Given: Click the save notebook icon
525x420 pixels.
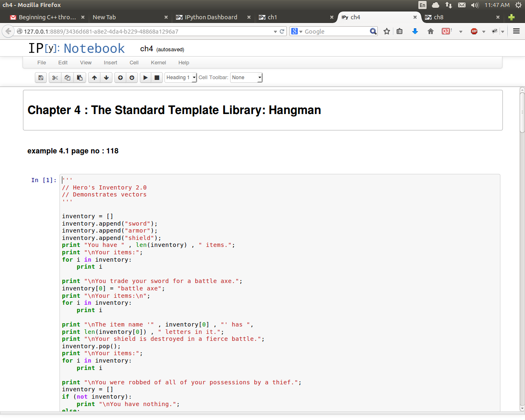Looking at the screenshot, I should (x=41, y=78).
